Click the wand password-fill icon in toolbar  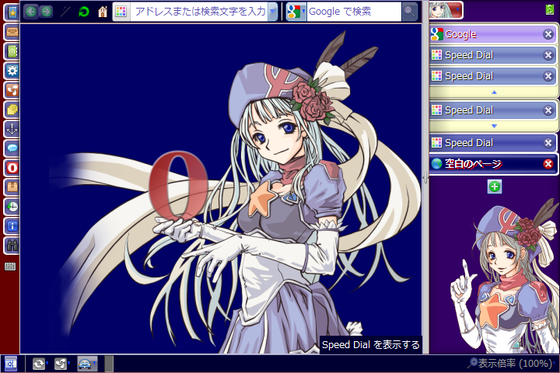65,12
